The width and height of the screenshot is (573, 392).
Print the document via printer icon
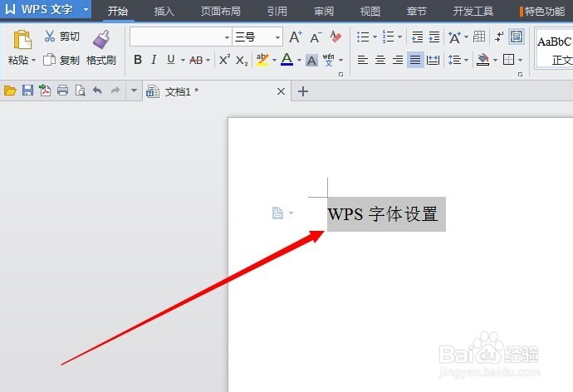(x=62, y=91)
